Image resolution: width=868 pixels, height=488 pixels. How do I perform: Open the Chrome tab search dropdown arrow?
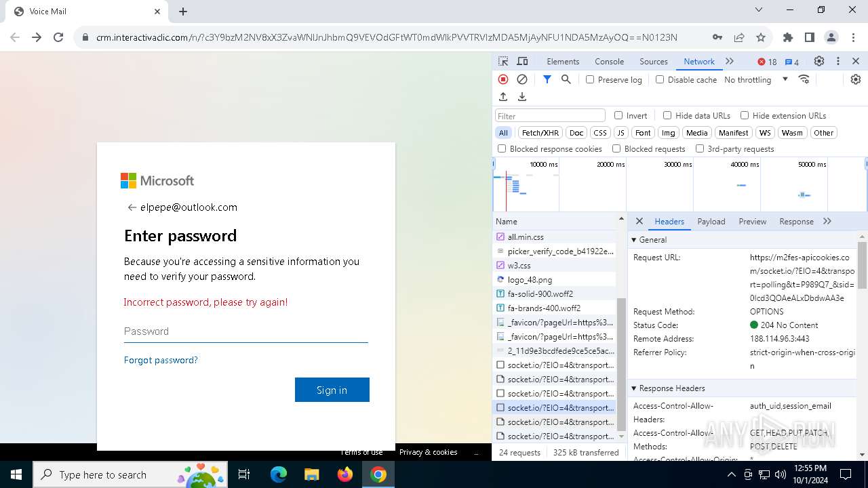click(x=759, y=10)
